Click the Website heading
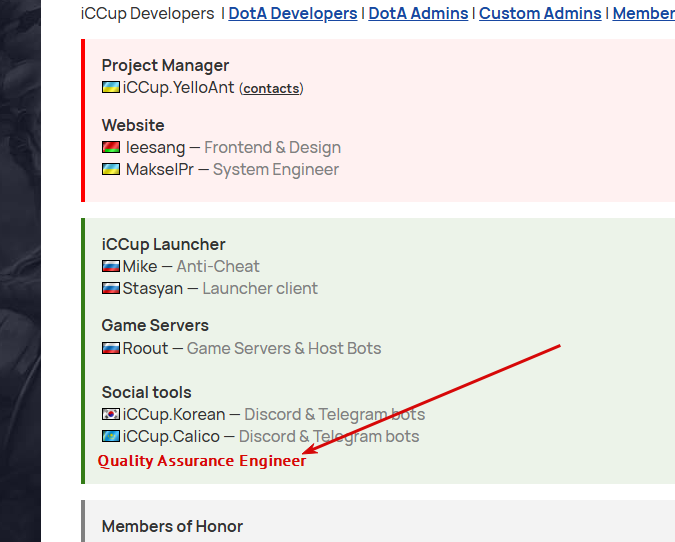Viewport: 675px width, 542px height. [133, 125]
